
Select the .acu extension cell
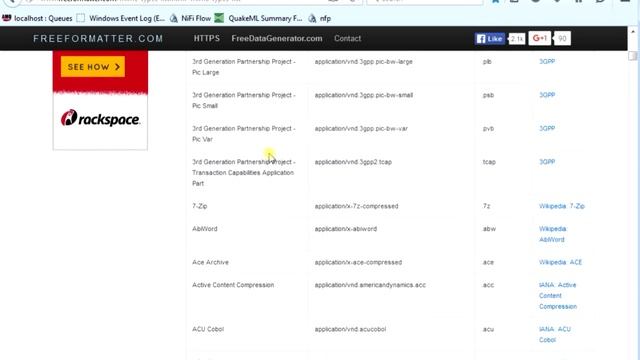pos(488,329)
